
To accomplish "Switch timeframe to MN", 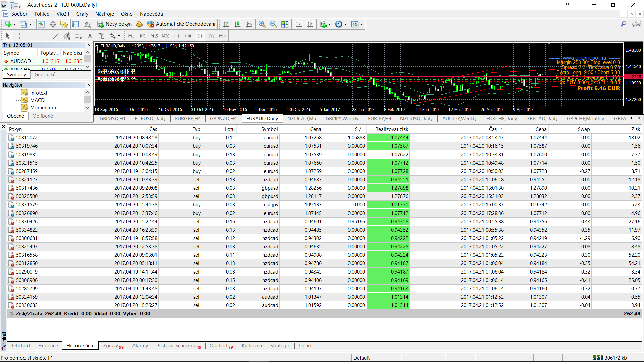I will [x=222, y=36].
